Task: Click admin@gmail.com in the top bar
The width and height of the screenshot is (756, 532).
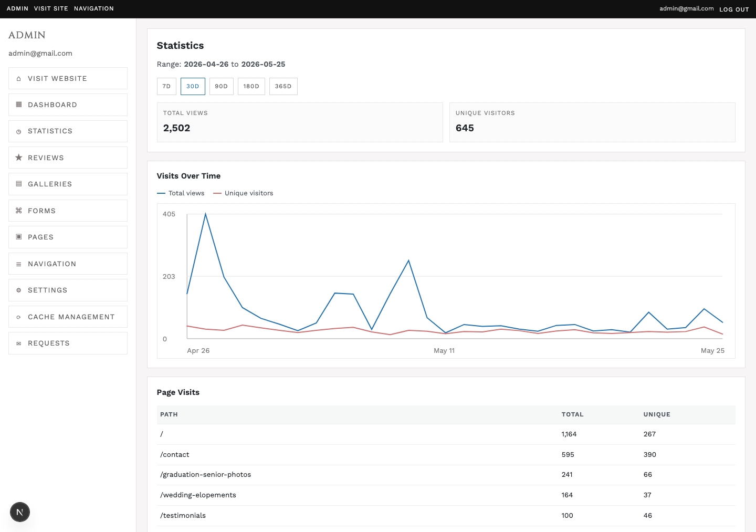Action: [687, 8]
